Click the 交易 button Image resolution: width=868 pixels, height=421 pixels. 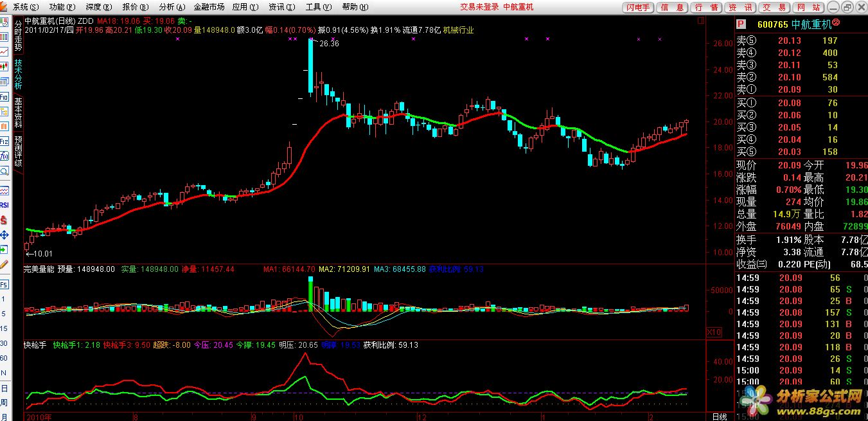click(x=774, y=7)
